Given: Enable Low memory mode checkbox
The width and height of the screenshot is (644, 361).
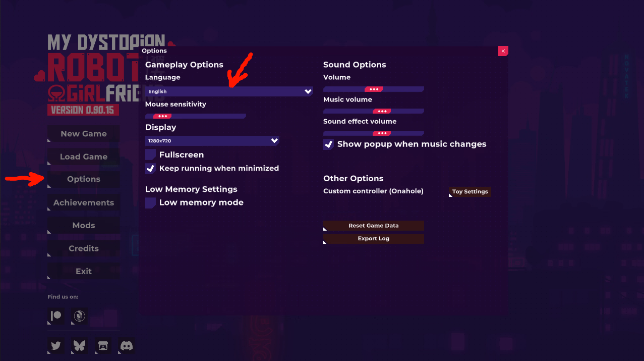Looking at the screenshot, I should (150, 202).
